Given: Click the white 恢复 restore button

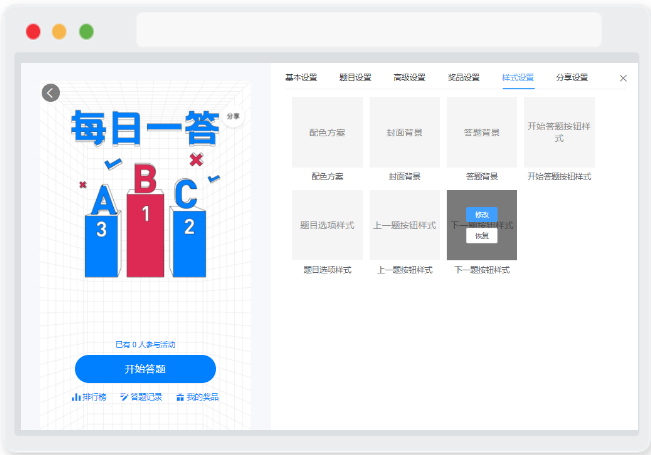Looking at the screenshot, I should (482, 236).
